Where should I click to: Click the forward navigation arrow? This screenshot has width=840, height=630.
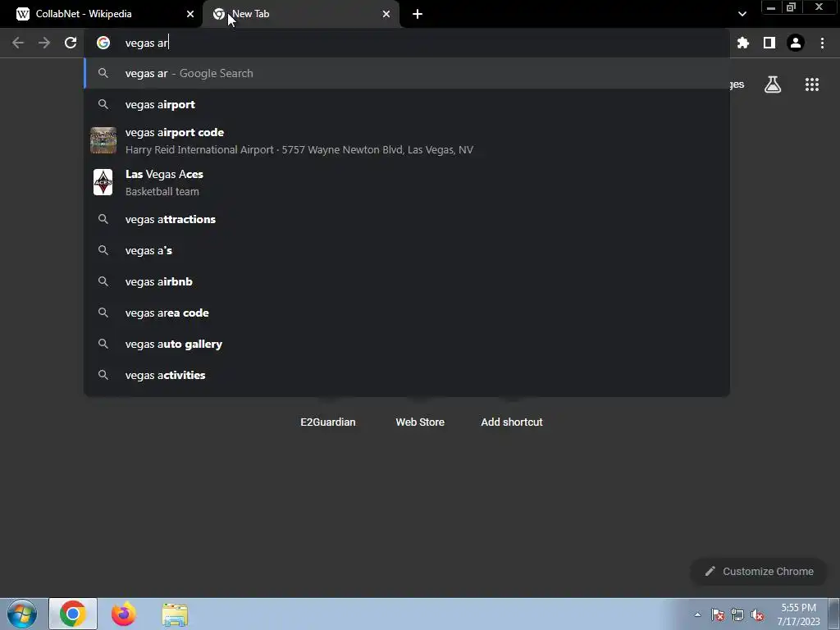point(44,43)
